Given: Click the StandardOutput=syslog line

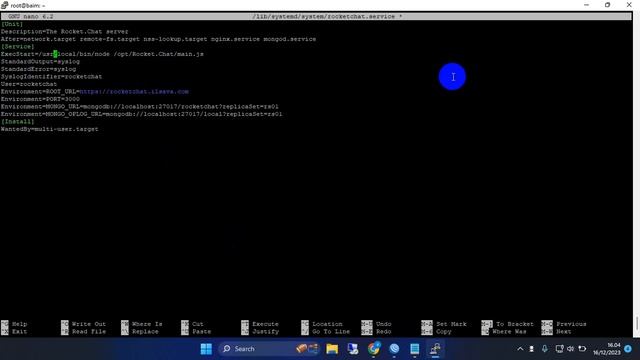Looking at the screenshot, I should [x=40, y=62].
